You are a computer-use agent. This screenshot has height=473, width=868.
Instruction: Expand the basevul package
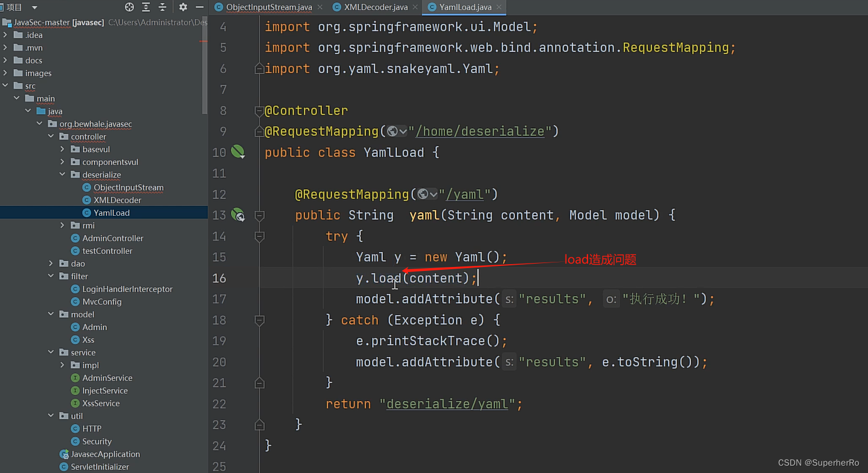pyautogui.click(x=62, y=149)
